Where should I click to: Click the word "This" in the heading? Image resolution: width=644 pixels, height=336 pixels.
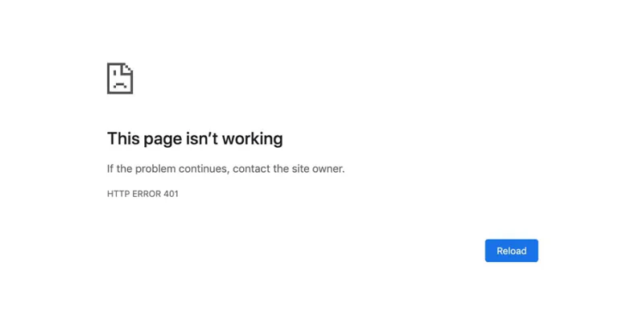(122, 138)
